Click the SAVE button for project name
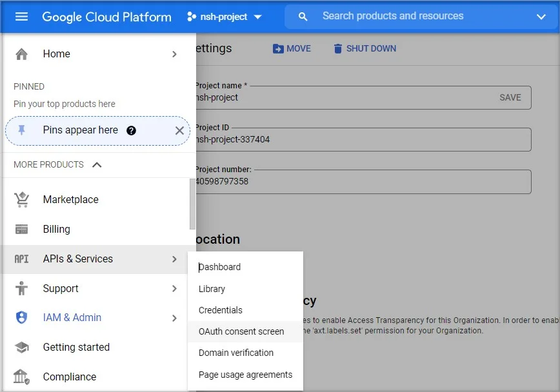The width and height of the screenshot is (560, 392). [510, 97]
